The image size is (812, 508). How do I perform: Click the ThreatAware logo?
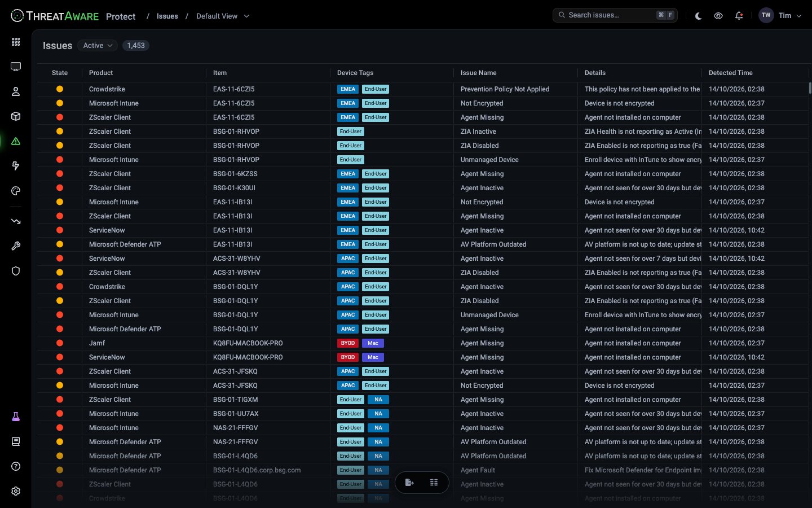(55, 16)
